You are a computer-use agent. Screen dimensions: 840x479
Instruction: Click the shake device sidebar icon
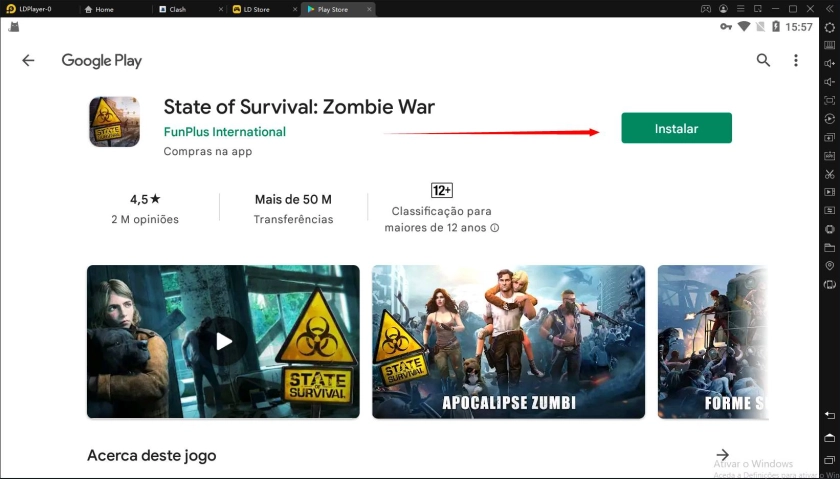coord(829,229)
